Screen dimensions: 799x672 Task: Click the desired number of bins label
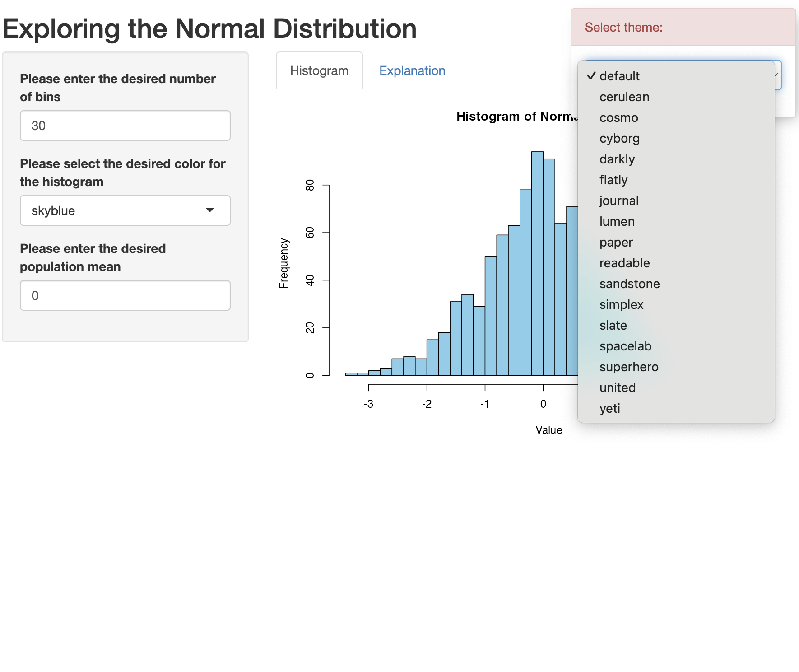[x=118, y=88]
